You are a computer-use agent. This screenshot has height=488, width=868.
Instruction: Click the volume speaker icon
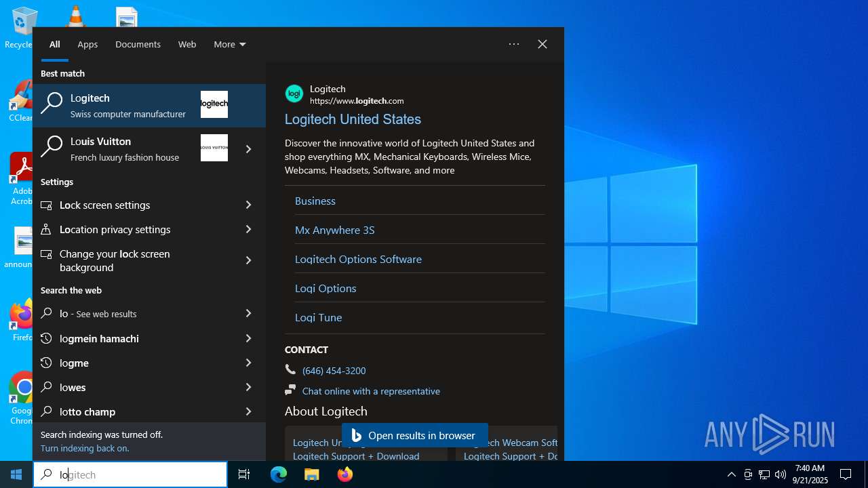[781, 474]
